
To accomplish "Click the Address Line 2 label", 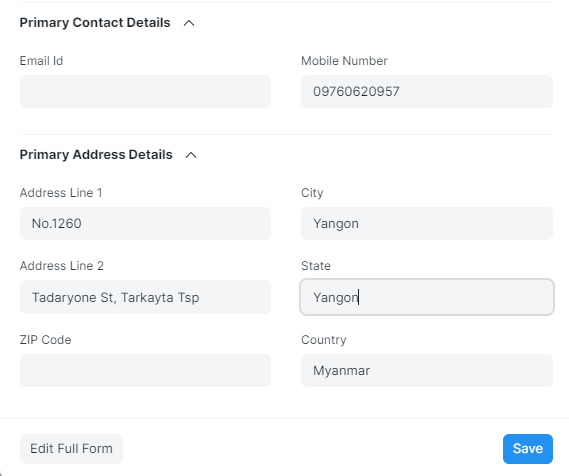I will (x=62, y=266).
